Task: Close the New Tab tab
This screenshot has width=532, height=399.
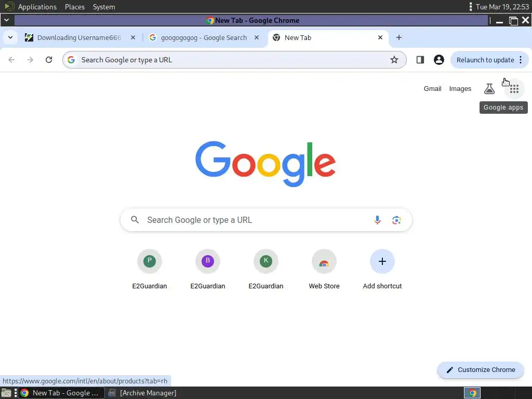Action: click(x=380, y=37)
